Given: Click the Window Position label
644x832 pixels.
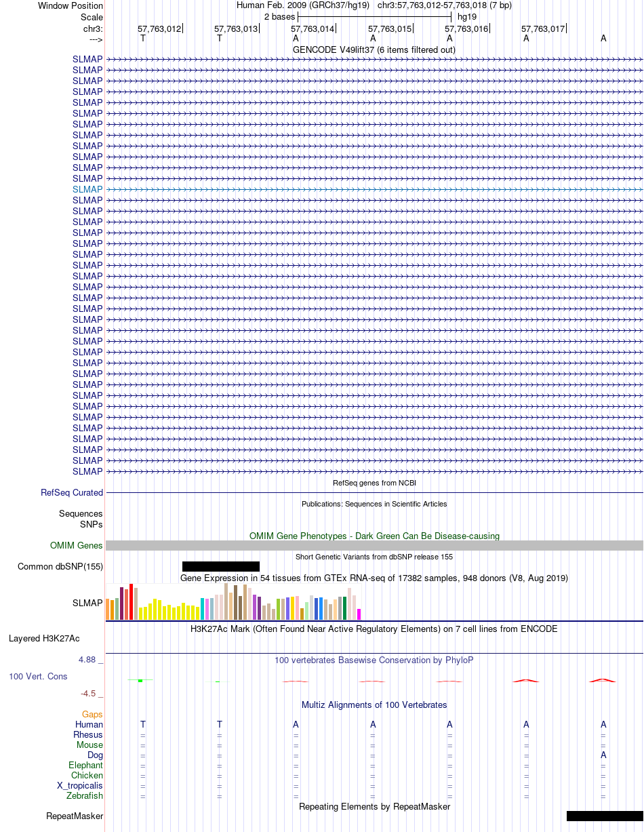Looking at the screenshot, I should (x=71, y=5).
